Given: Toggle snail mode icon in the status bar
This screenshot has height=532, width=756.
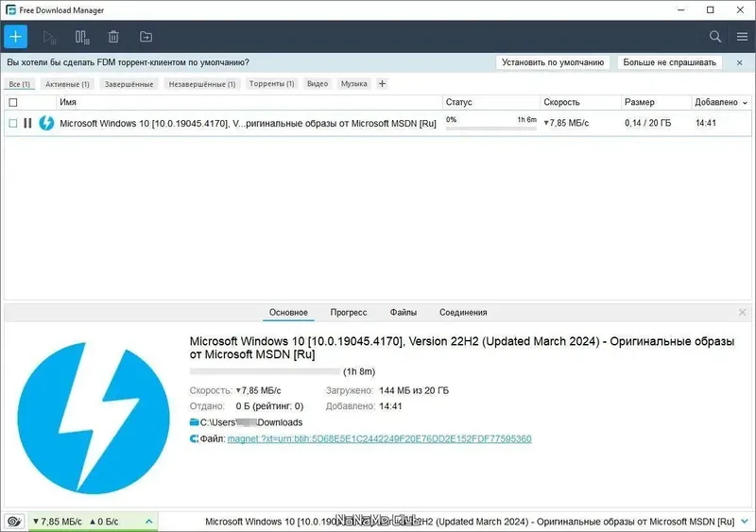Looking at the screenshot, I should [x=14, y=522].
